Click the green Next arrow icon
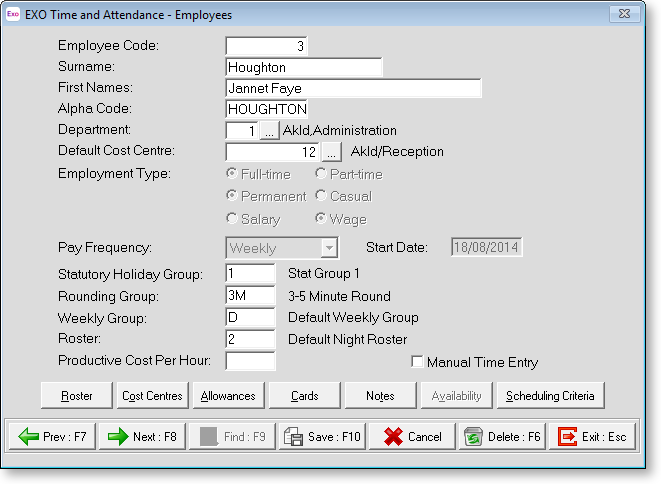The height and width of the screenshot is (484, 661). coord(118,437)
